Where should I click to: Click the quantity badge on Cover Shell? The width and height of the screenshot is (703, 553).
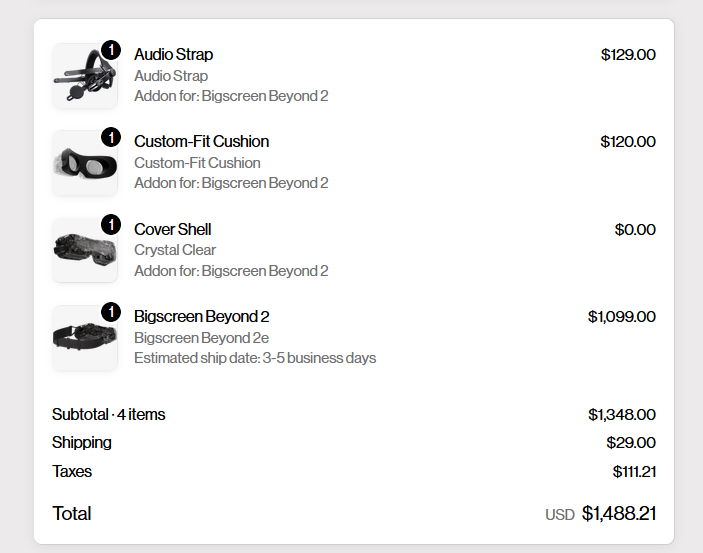tap(111, 224)
